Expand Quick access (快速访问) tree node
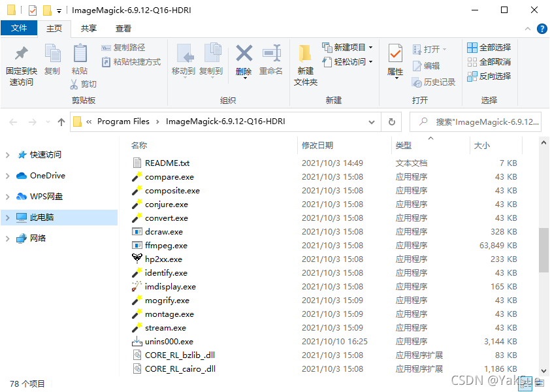This screenshot has height=392, width=550. point(7,155)
